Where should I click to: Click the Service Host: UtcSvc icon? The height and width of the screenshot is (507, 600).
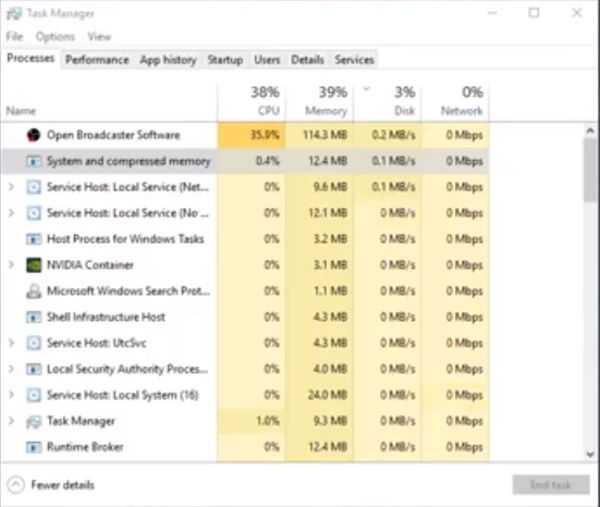[33, 343]
